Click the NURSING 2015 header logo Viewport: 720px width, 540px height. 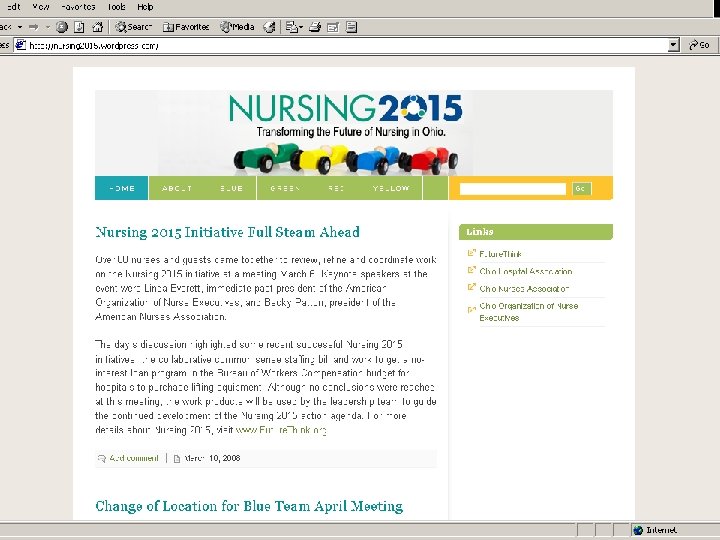pos(345,108)
